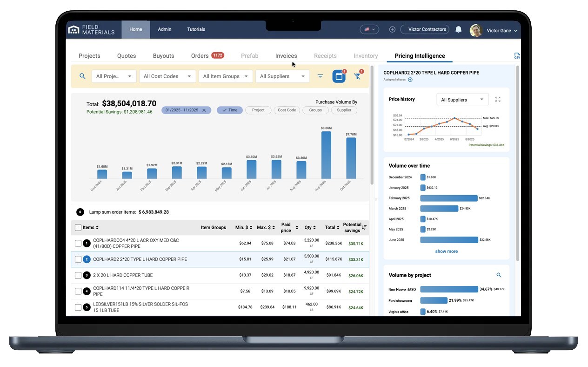The width and height of the screenshot is (588, 367).
Task: Check the COPLHARDCC4 copper pipe row checkbox
Action: 78,243
